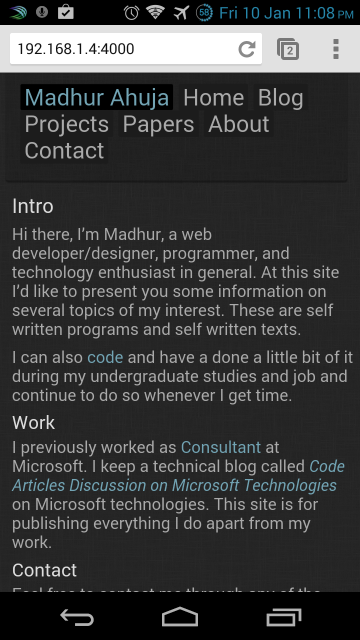Tap the battery 58 percent indicator
Image resolution: width=360 pixels, height=640 pixels.
[x=205, y=13]
